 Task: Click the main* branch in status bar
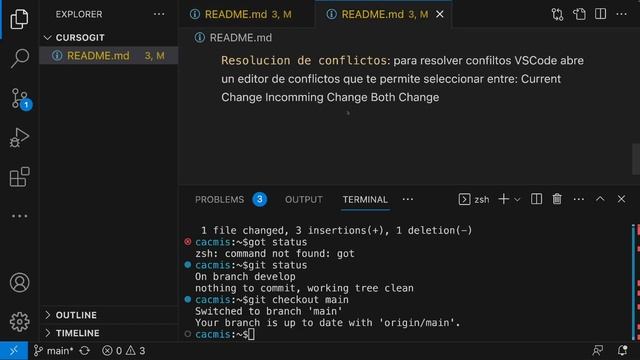[x=53, y=351]
